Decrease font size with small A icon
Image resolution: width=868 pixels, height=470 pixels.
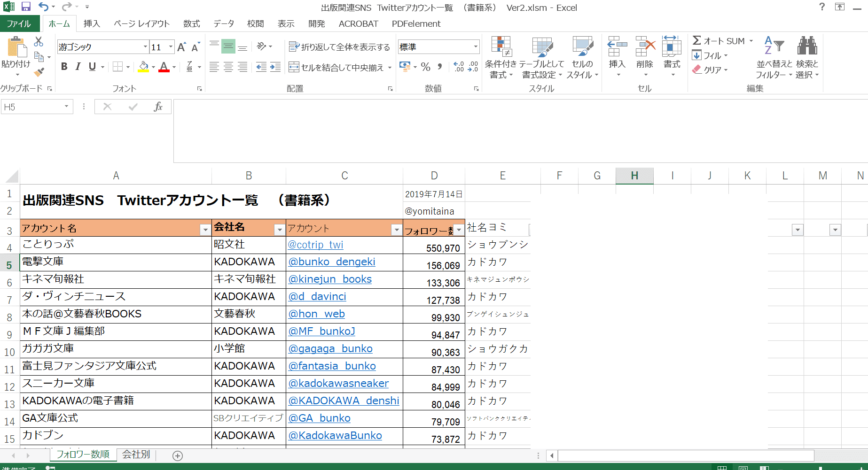[x=196, y=47]
